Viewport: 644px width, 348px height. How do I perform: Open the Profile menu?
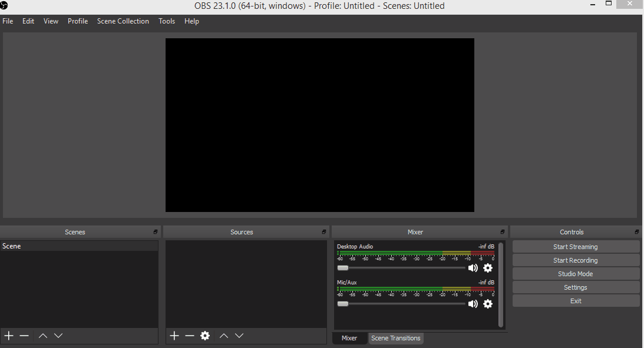pyautogui.click(x=78, y=21)
